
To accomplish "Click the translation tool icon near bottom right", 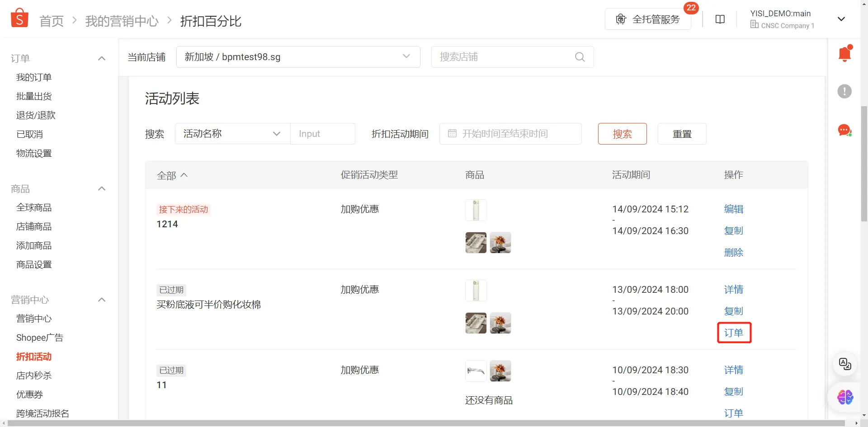I will pyautogui.click(x=844, y=364).
